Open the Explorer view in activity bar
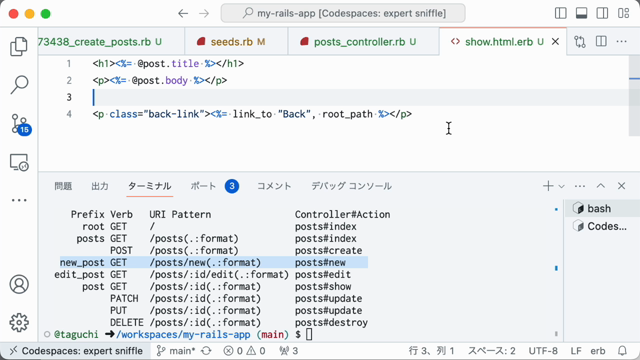The image size is (640, 360). pos(19,46)
